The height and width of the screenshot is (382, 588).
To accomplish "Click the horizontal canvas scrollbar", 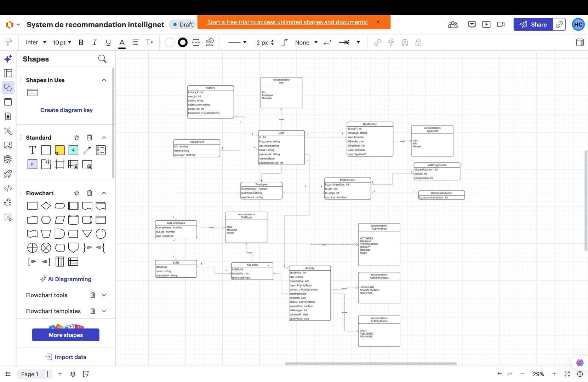I will 370,363.
